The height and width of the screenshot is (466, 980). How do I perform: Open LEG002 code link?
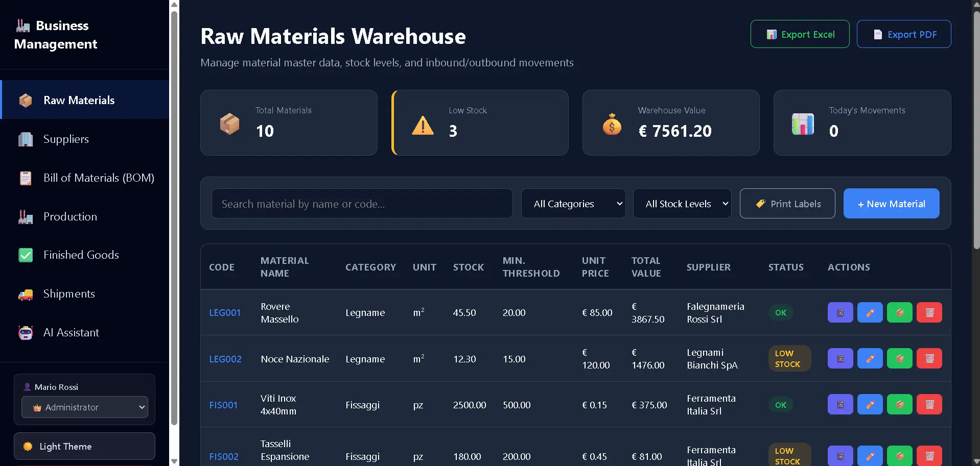click(x=225, y=359)
